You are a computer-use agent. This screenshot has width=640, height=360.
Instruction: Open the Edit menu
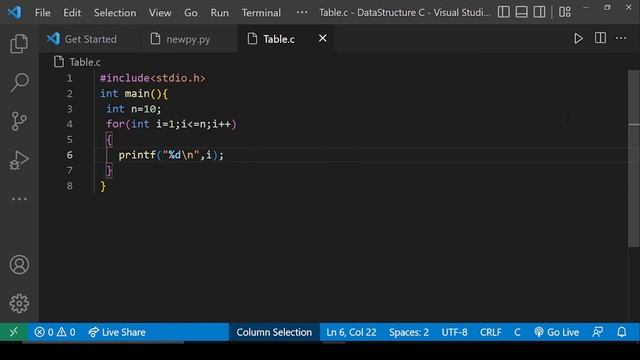[x=72, y=13]
